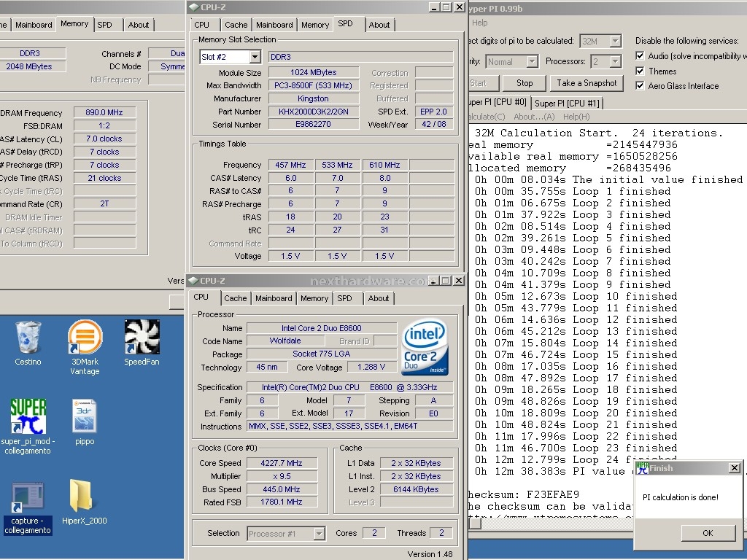
Task: Click the 1024 MBytes module size value
Action: 314,72
